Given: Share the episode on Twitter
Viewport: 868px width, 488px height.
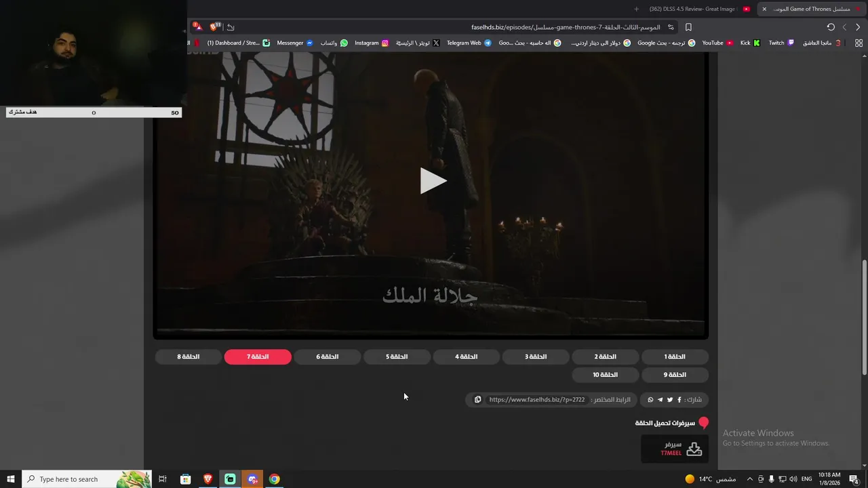Looking at the screenshot, I should (x=670, y=400).
